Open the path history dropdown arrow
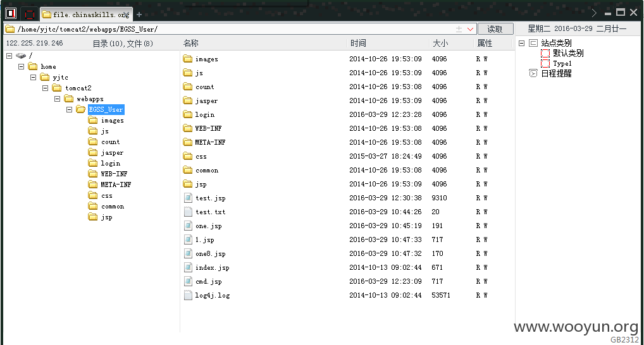 coord(470,29)
